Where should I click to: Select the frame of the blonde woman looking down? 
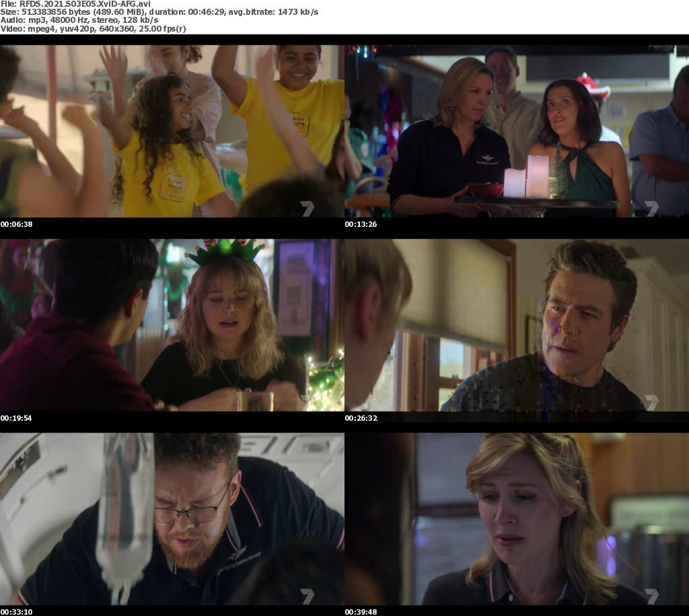tap(517, 519)
